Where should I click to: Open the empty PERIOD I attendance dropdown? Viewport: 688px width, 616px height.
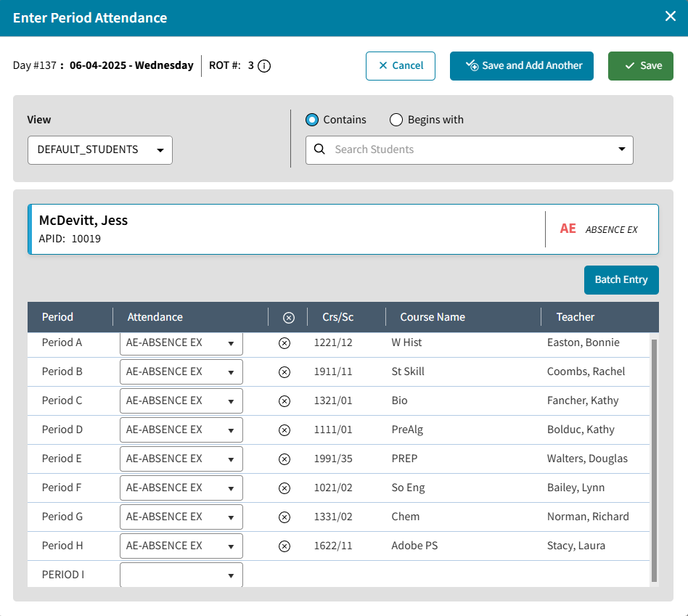(181, 575)
